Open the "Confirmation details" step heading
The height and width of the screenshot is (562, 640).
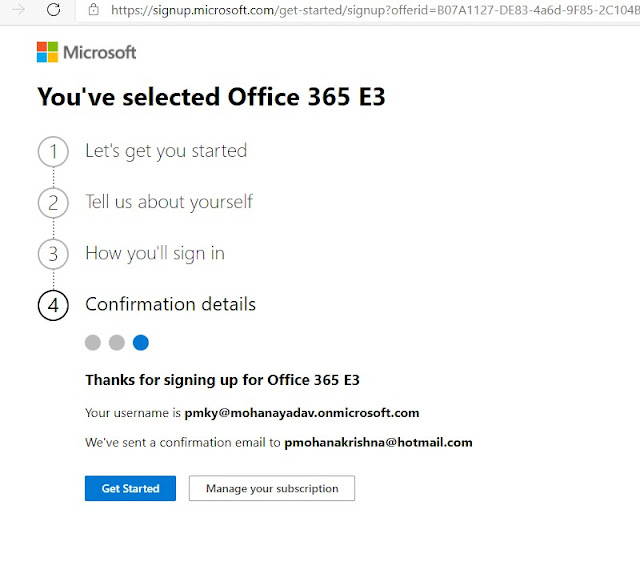[x=171, y=304]
